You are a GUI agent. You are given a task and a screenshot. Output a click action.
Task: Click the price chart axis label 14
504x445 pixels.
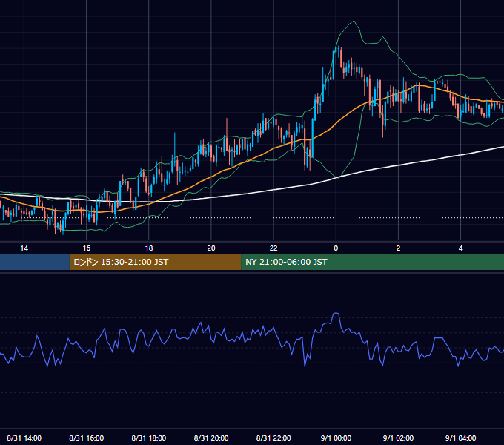[24, 248]
